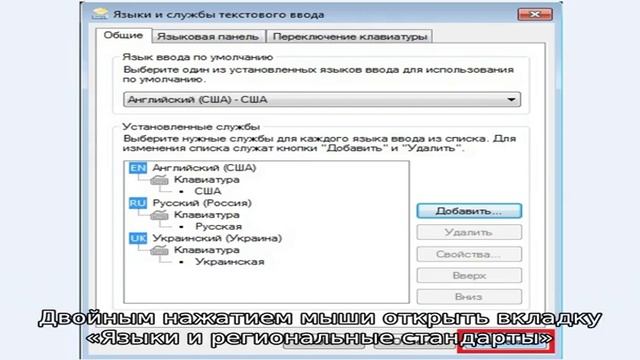
Task: Select the Украинская keyboard layout entry
Action: tap(229, 262)
